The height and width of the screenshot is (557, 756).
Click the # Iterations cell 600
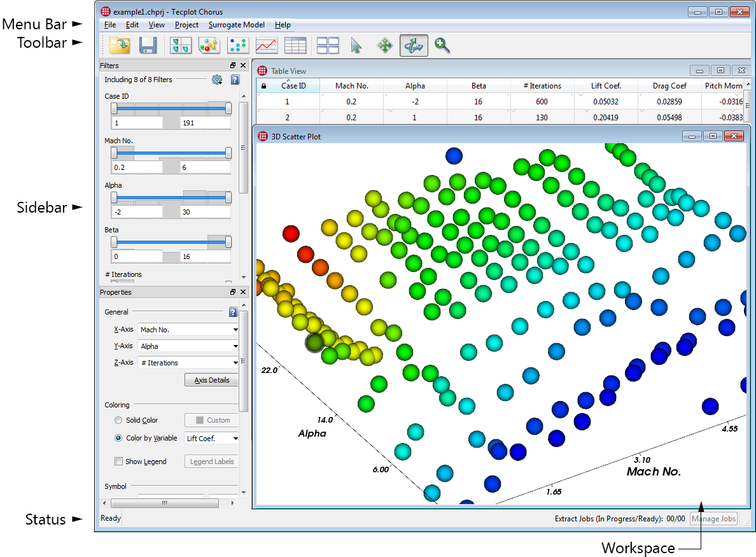[542, 102]
